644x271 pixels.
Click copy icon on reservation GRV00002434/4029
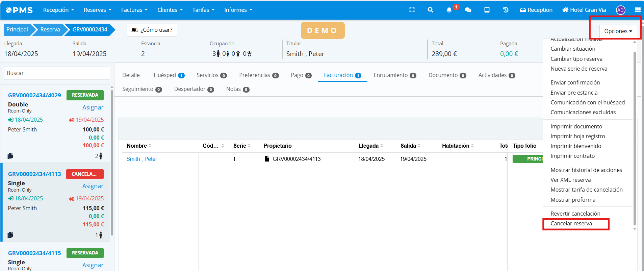(x=10, y=156)
